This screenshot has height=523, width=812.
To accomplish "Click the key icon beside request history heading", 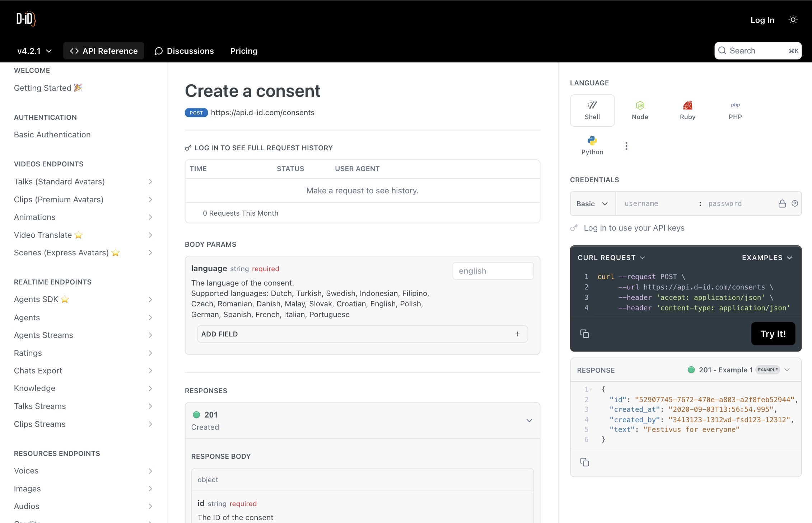I will [x=188, y=148].
